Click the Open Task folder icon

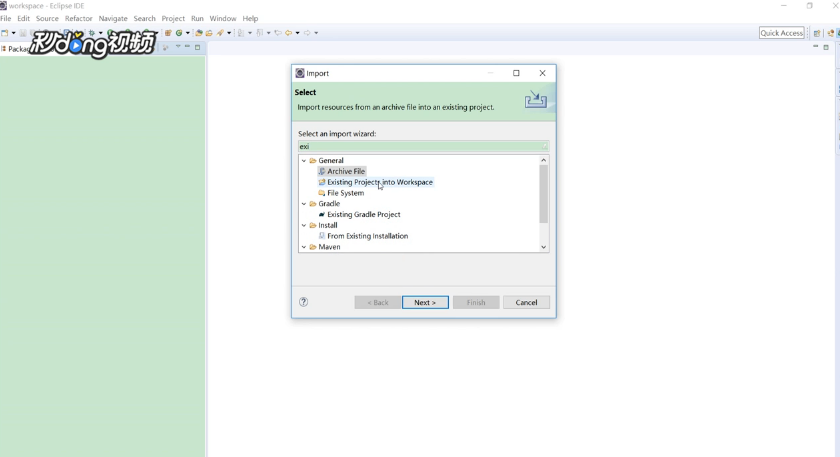point(209,33)
